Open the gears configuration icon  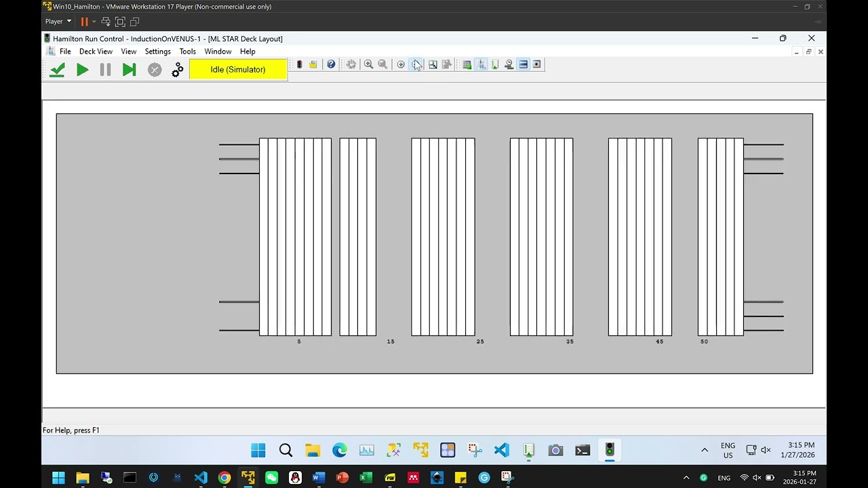(x=178, y=70)
